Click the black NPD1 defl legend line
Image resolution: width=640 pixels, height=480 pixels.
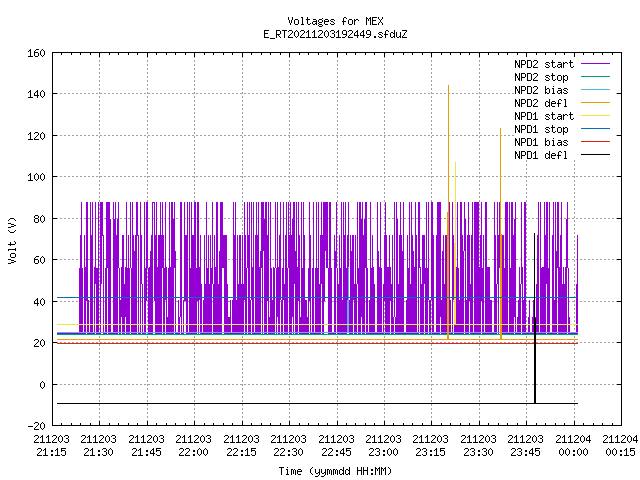point(595,155)
